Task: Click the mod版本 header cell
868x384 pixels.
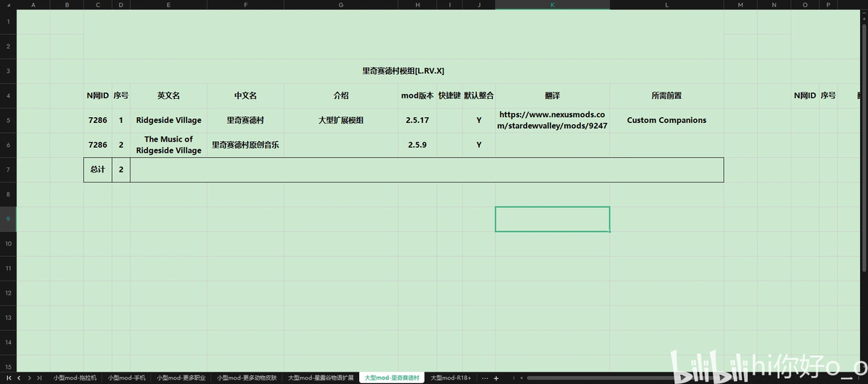Action: point(417,95)
